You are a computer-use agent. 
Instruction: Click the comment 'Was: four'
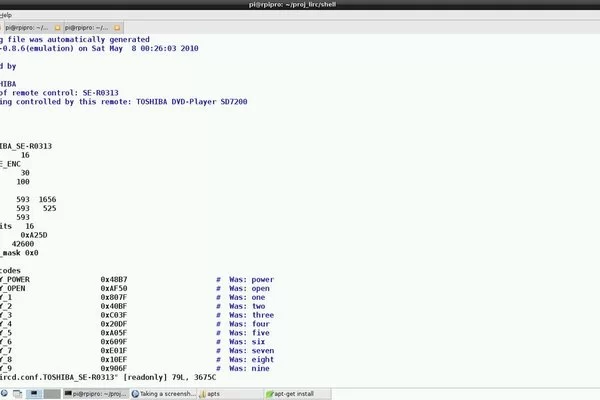249,324
